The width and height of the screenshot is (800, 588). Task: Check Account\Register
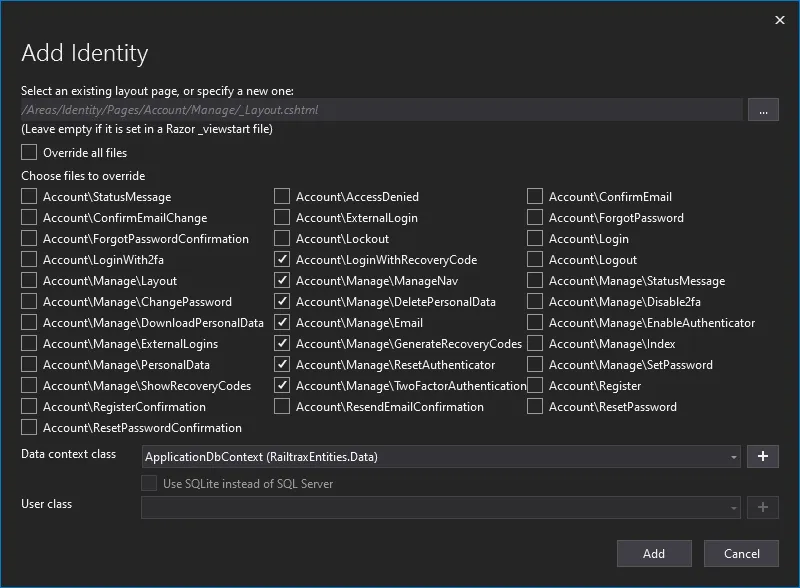[535, 385]
